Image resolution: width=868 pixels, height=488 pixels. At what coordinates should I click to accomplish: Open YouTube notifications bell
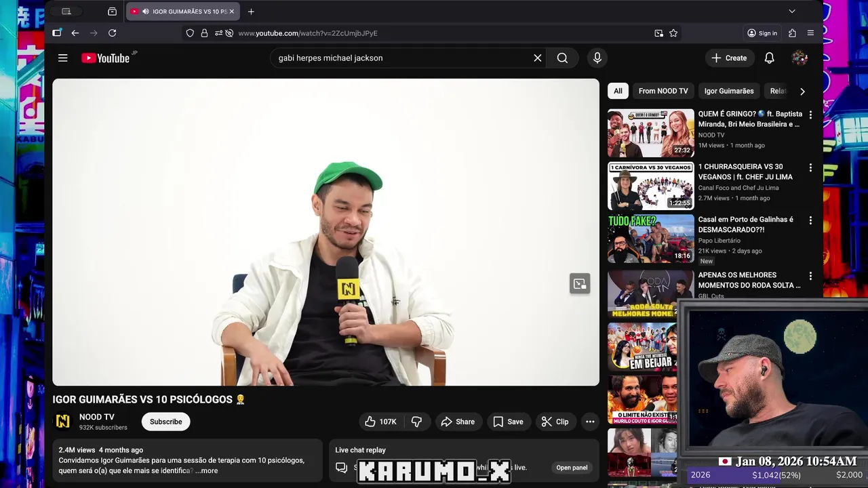click(x=769, y=58)
